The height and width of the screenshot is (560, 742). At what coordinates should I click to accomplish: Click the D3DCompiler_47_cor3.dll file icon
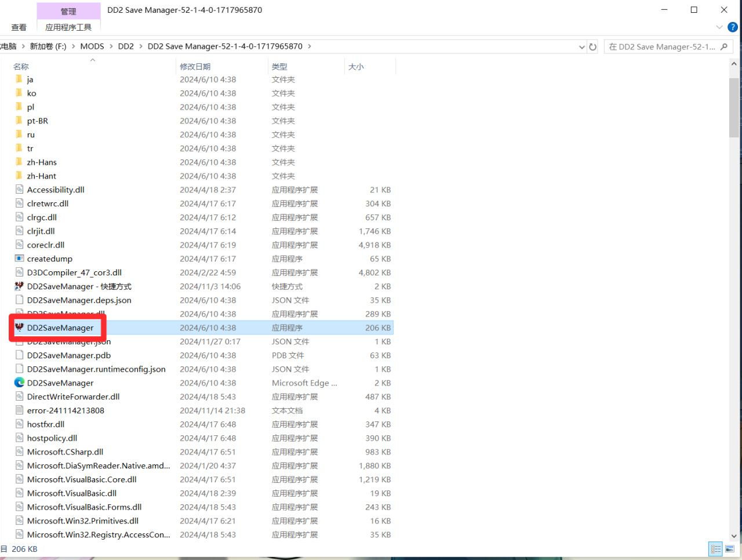click(x=19, y=272)
